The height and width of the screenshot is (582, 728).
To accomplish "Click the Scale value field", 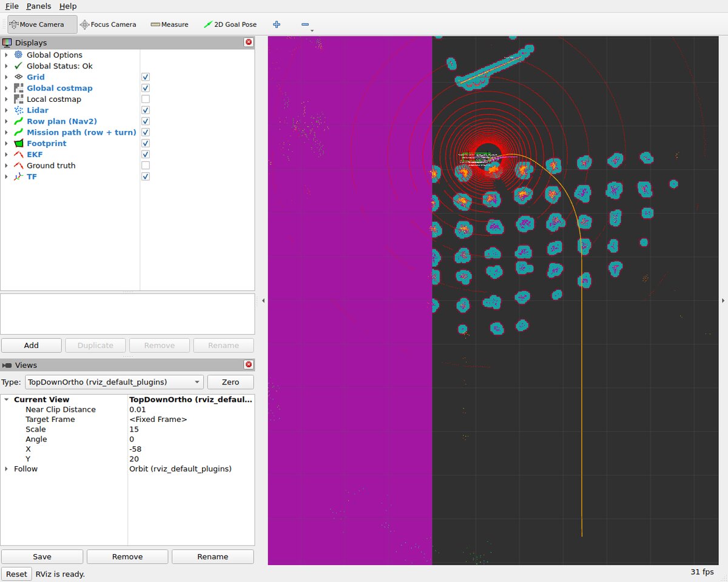I will click(x=190, y=429).
